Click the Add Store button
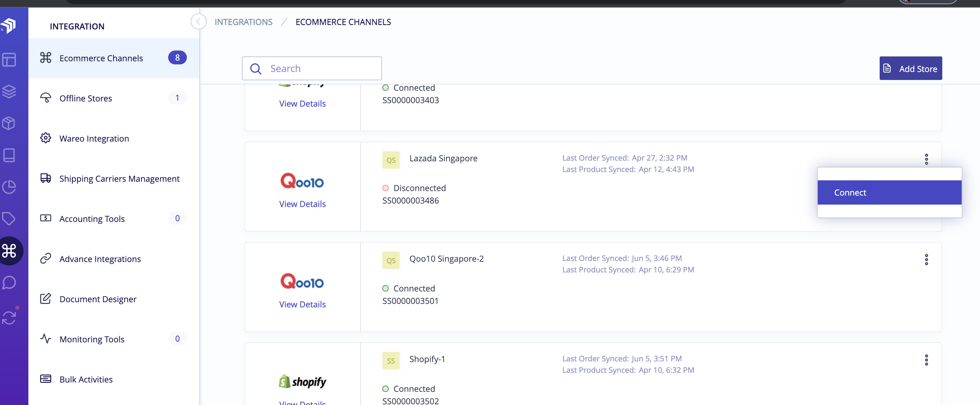980x405 pixels. point(910,69)
